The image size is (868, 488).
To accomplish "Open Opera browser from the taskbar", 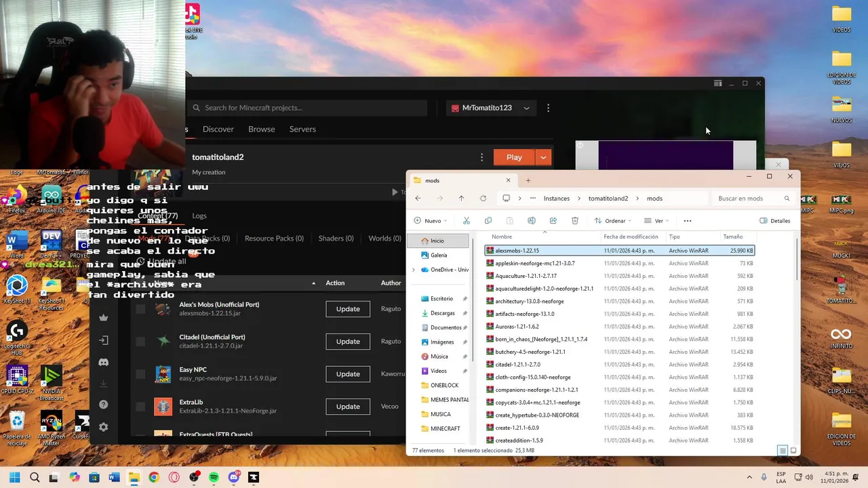I will coord(174,477).
